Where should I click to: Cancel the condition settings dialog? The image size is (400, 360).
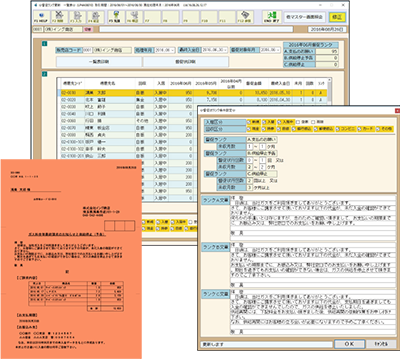tap(381, 344)
